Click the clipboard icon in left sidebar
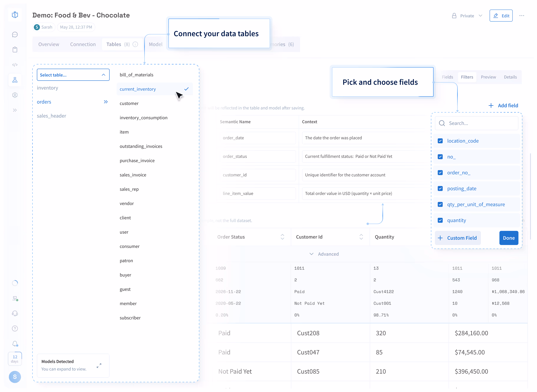This screenshot has height=392, width=537. click(x=15, y=50)
